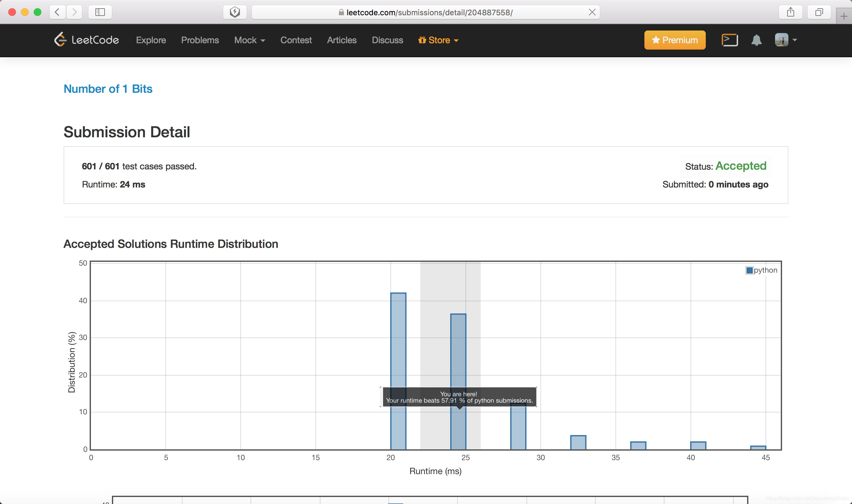Click the browser back navigation button
Viewport: 852px width, 504px height.
(x=56, y=12)
